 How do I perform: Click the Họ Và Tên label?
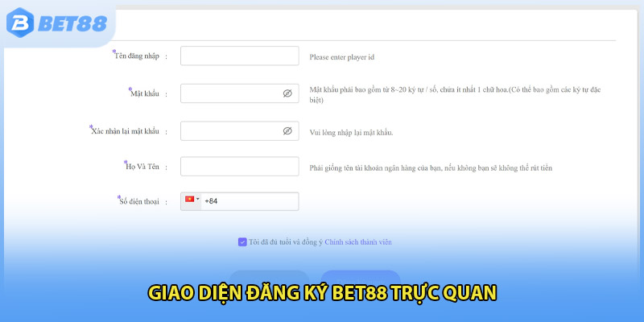[142, 167]
